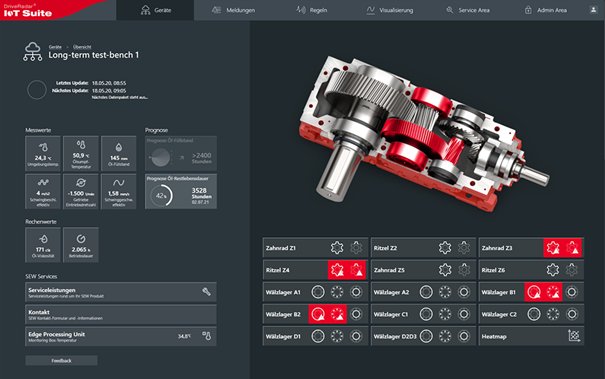Click the second red gear warning of Ritzel Z4

pos(357,270)
